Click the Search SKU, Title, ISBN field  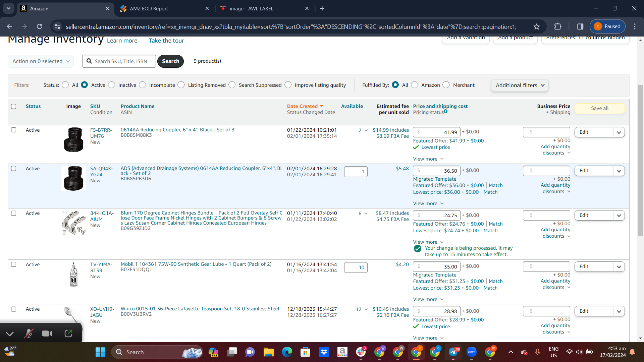(x=119, y=61)
